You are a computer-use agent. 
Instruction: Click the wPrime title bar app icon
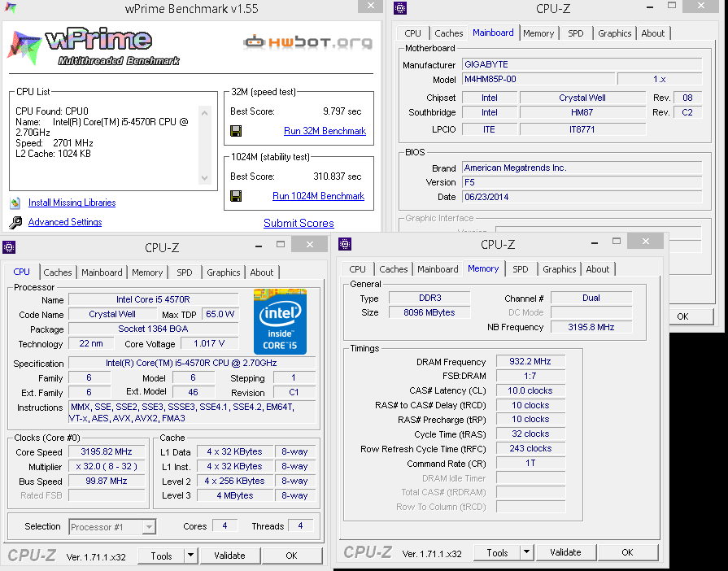tap(11, 7)
